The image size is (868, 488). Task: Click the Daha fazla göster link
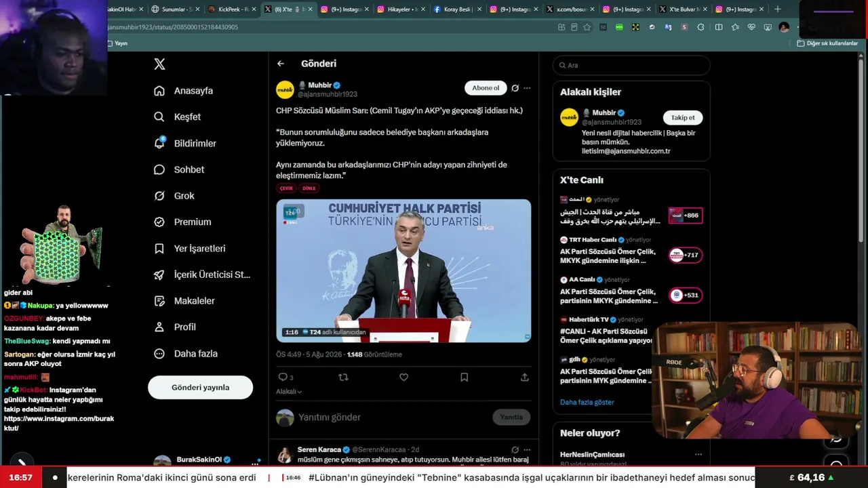tap(587, 403)
